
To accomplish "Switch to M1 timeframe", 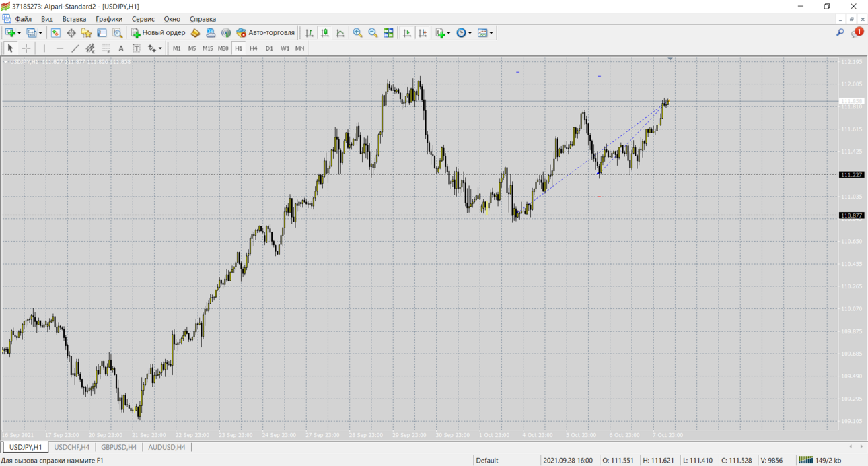I will click(177, 48).
